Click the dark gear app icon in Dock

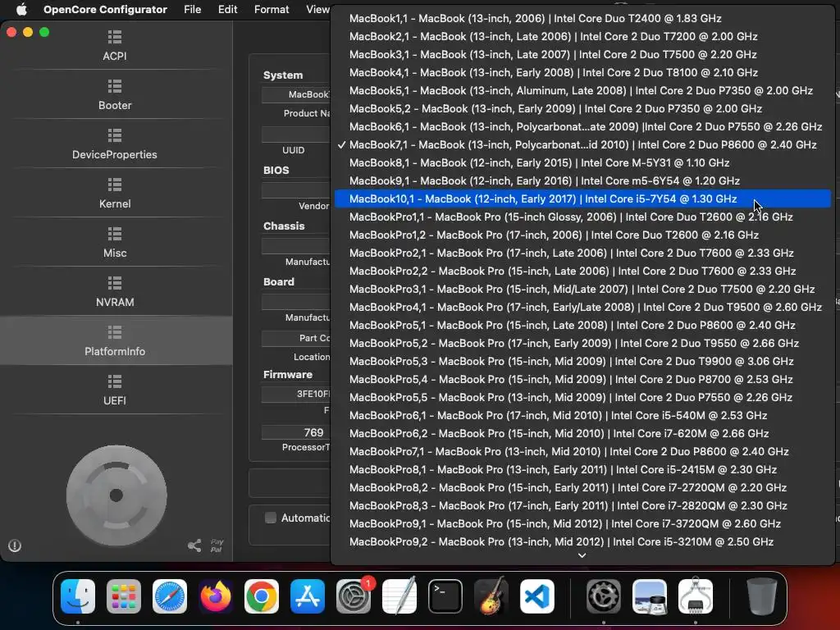tap(604, 596)
